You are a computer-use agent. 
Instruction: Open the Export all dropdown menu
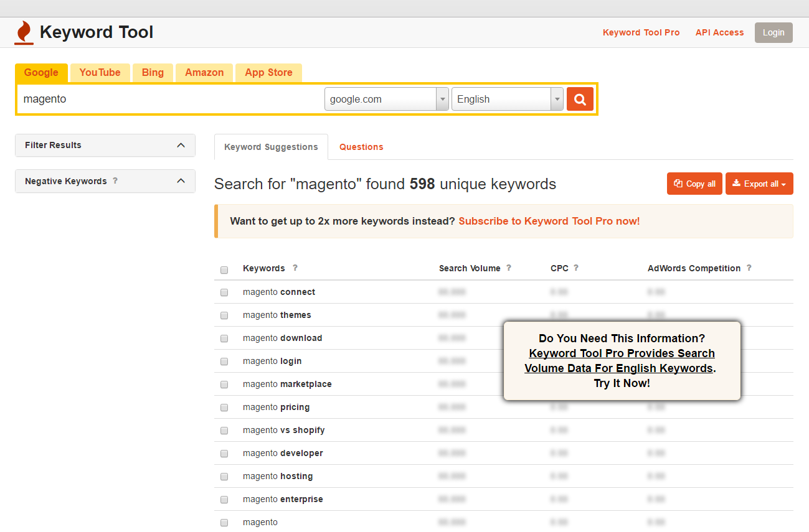pyautogui.click(x=759, y=184)
